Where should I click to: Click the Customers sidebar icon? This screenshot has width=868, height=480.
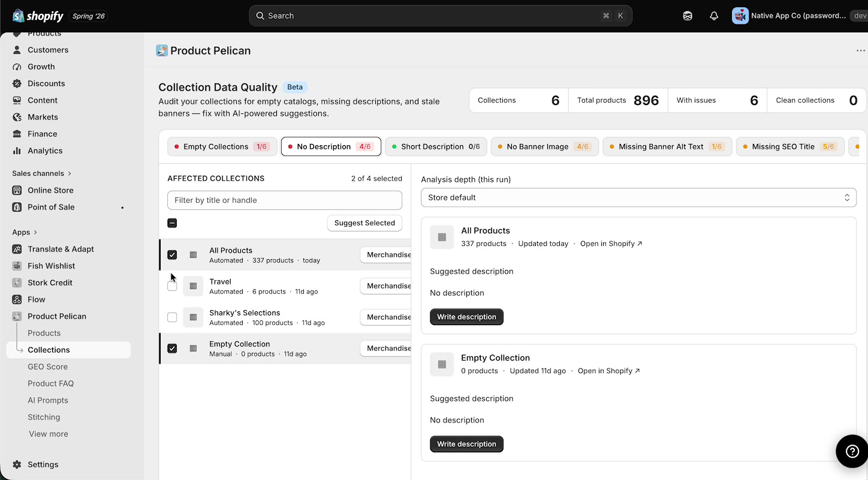coord(17,50)
